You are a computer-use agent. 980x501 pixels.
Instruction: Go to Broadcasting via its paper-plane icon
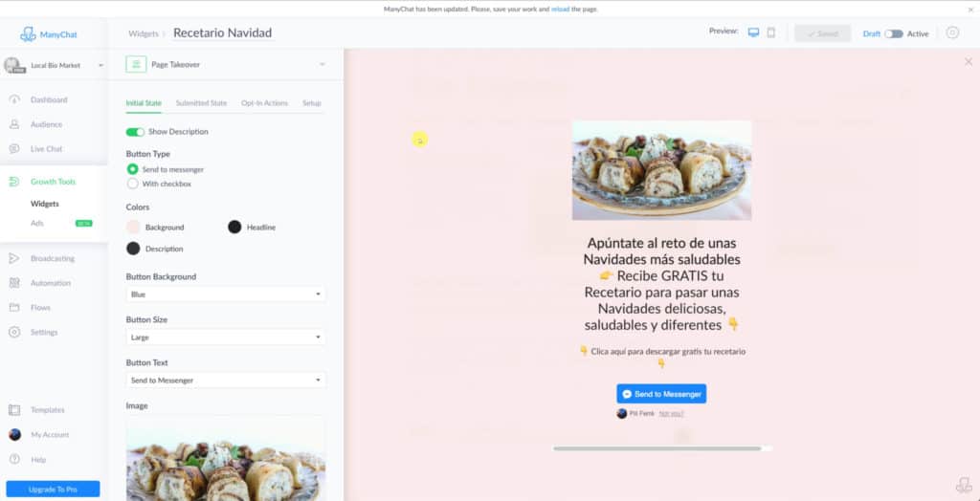14,258
